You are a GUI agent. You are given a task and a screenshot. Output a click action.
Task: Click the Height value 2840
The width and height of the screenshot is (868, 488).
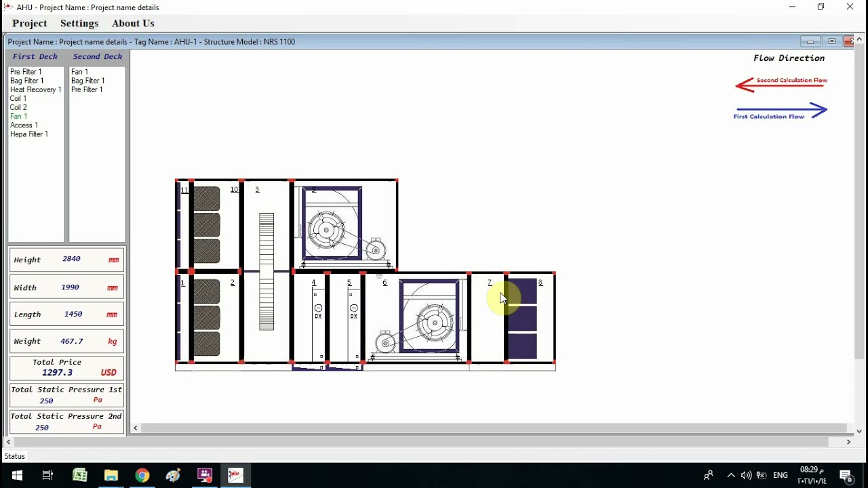click(x=71, y=259)
